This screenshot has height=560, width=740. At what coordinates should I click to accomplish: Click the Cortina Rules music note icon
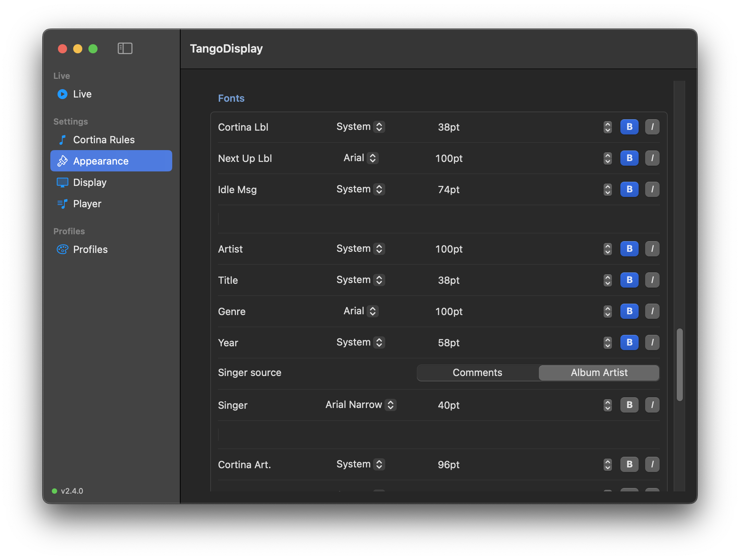click(62, 140)
